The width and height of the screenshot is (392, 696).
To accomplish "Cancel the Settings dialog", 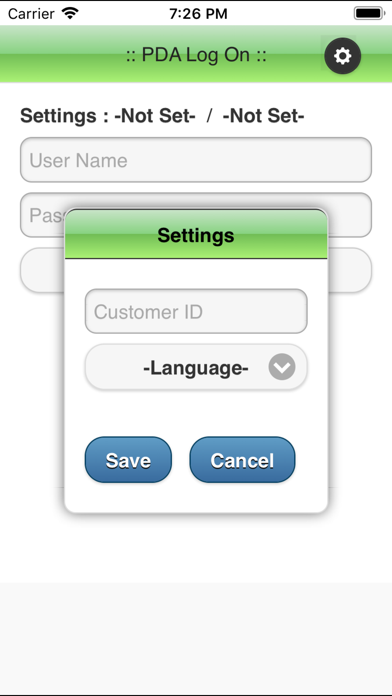I will [242, 460].
